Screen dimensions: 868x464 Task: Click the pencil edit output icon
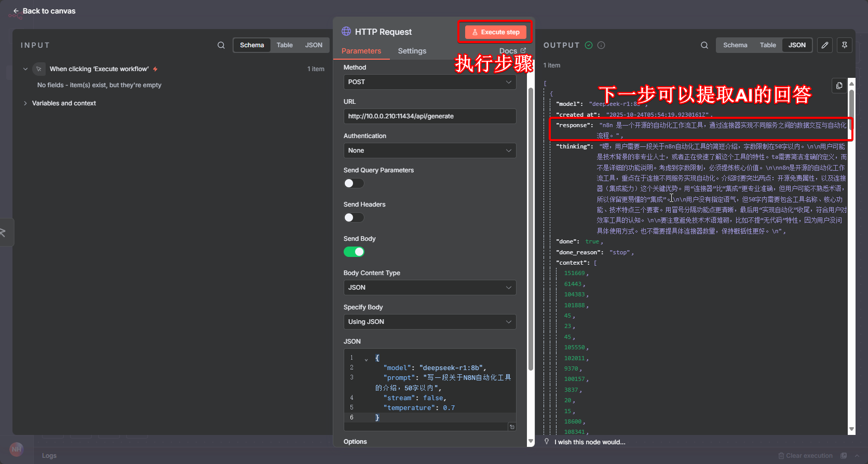click(x=825, y=45)
